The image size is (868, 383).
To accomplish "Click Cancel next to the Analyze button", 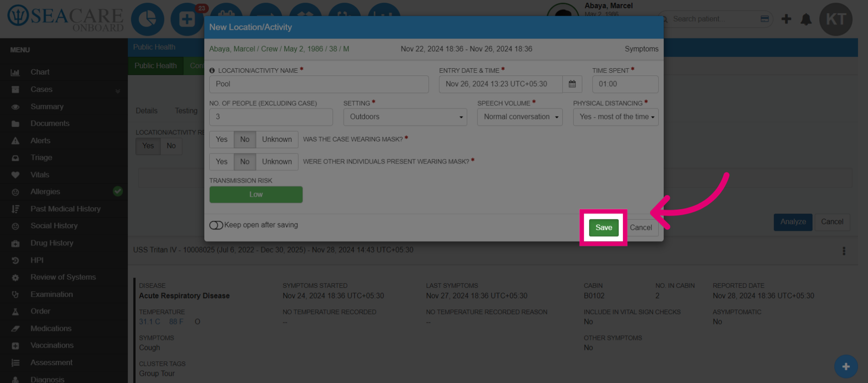I will tap(832, 222).
